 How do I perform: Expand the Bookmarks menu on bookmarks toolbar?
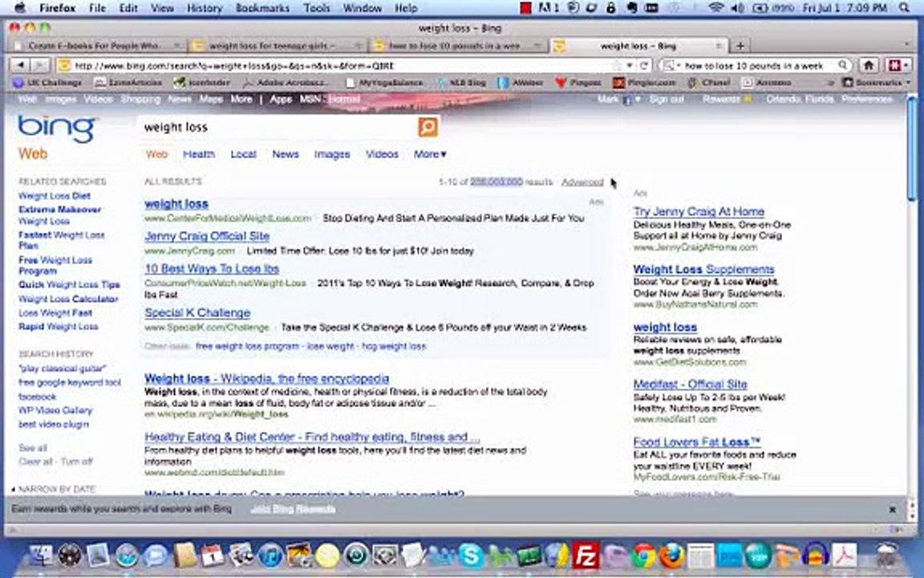pyautogui.click(x=876, y=83)
